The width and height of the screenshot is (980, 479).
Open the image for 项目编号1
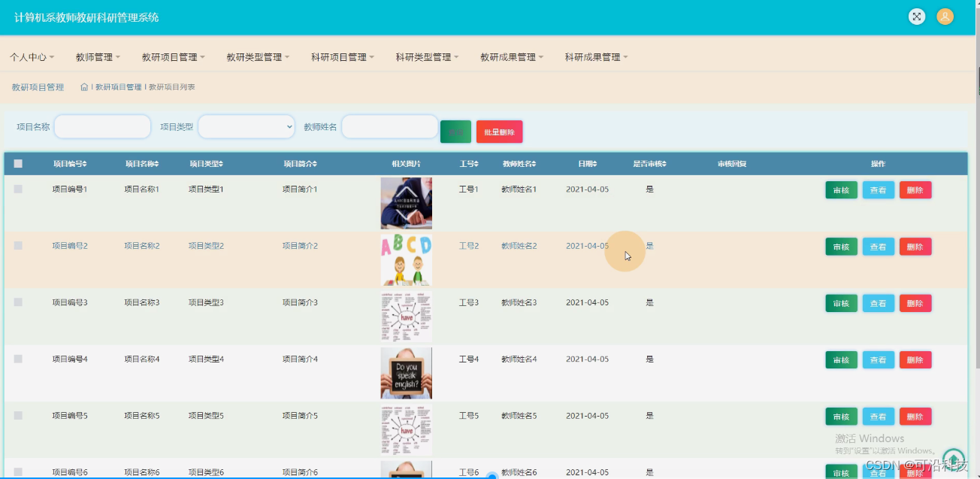coord(406,203)
